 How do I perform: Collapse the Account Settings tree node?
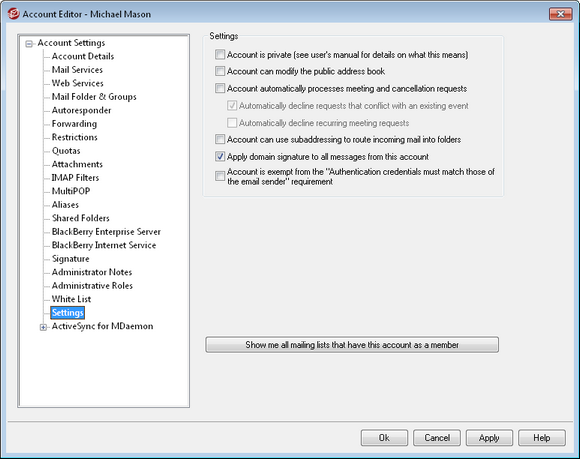29,44
